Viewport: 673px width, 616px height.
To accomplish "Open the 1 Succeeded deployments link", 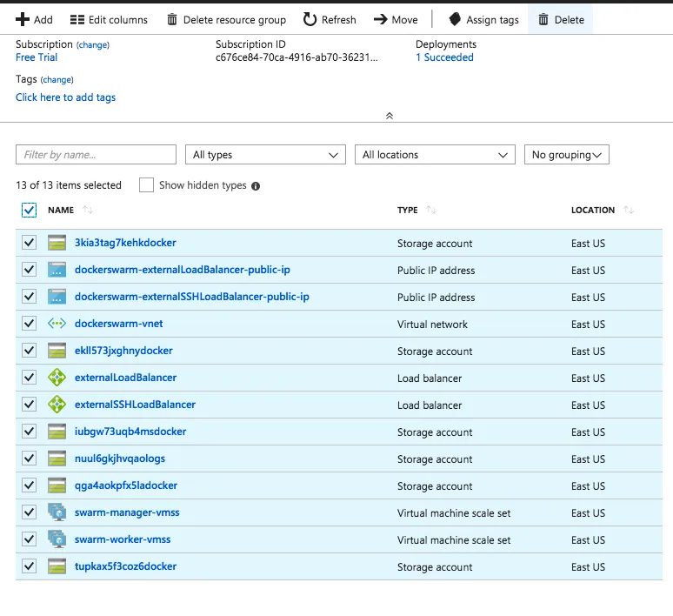I will tap(444, 57).
